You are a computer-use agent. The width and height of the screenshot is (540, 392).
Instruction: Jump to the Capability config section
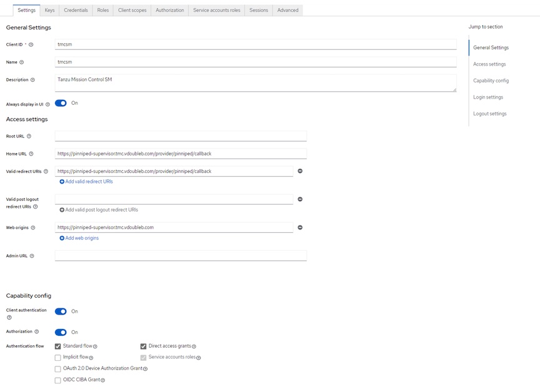pyautogui.click(x=491, y=81)
